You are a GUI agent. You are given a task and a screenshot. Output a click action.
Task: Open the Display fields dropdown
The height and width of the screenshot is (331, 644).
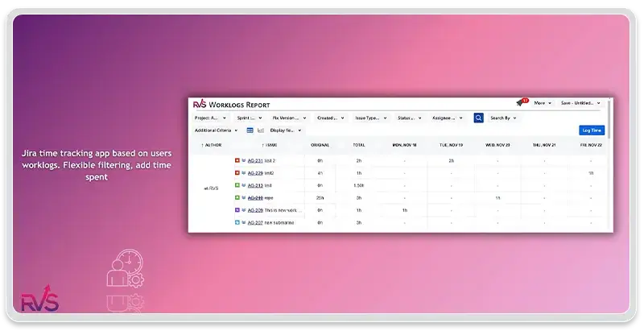(x=286, y=130)
